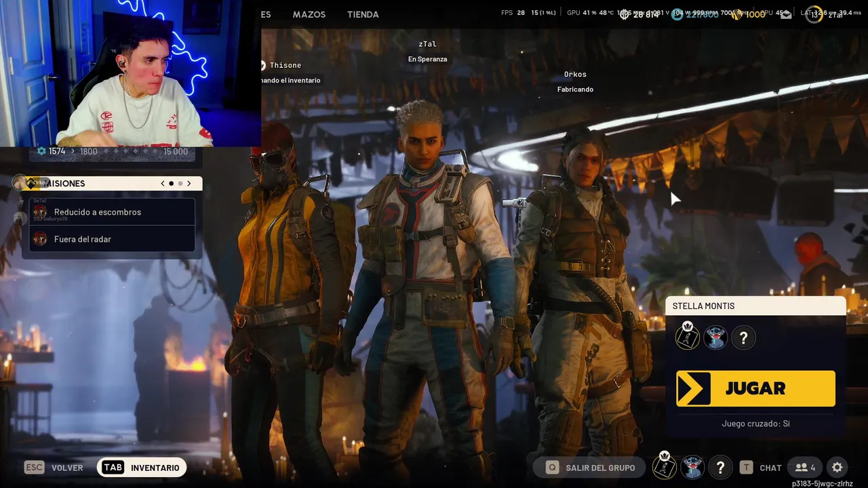Screen dimensions: 868x488
Task: Click the 28 814 credits icon
Action: (625, 14)
